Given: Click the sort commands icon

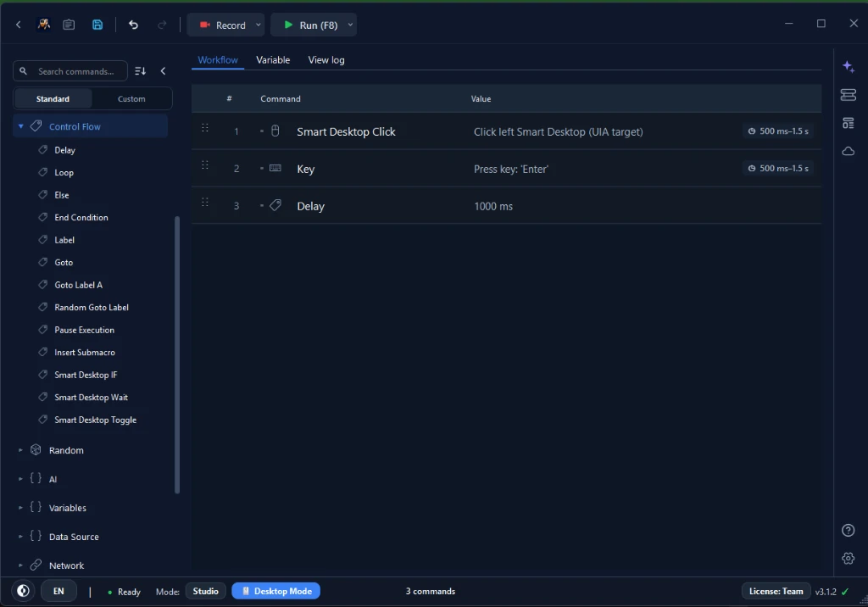Looking at the screenshot, I should click(141, 71).
